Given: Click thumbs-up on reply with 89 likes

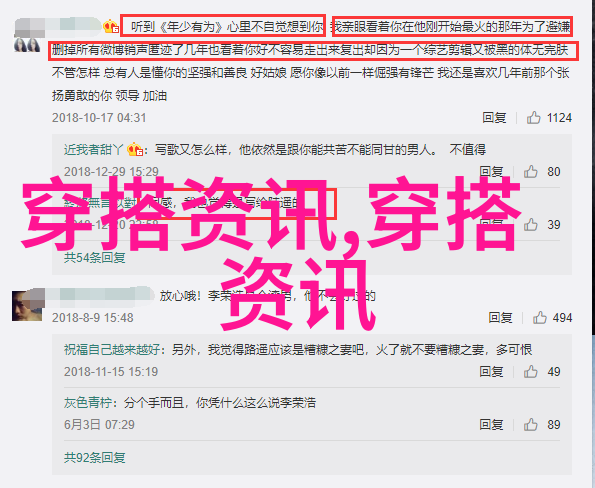Looking at the screenshot, I should pos(530,425).
